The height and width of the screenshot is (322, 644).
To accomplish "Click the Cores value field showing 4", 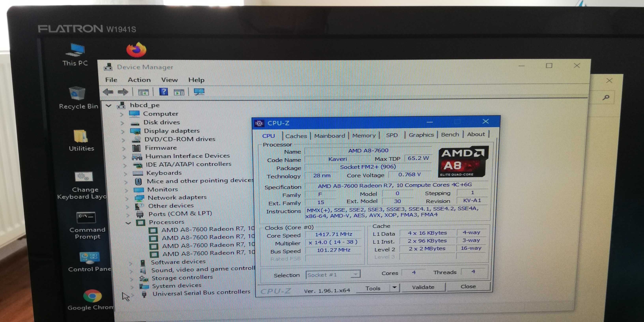I will 414,272.
